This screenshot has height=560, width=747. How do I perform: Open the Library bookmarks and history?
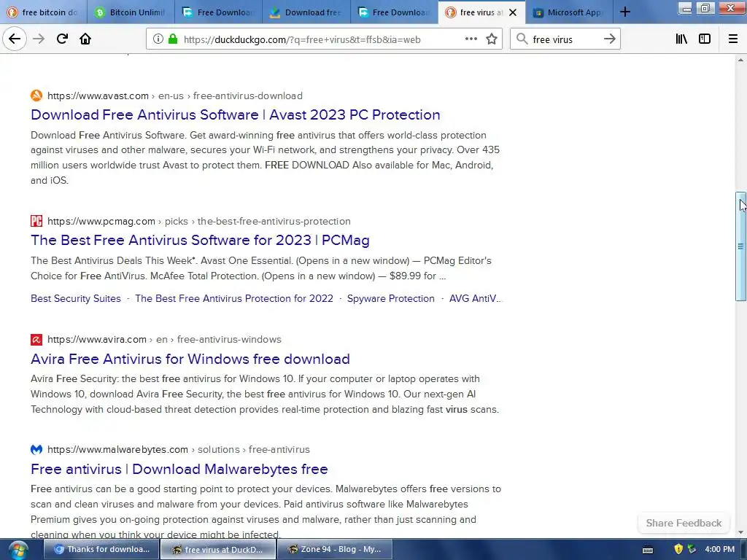tap(681, 39)
